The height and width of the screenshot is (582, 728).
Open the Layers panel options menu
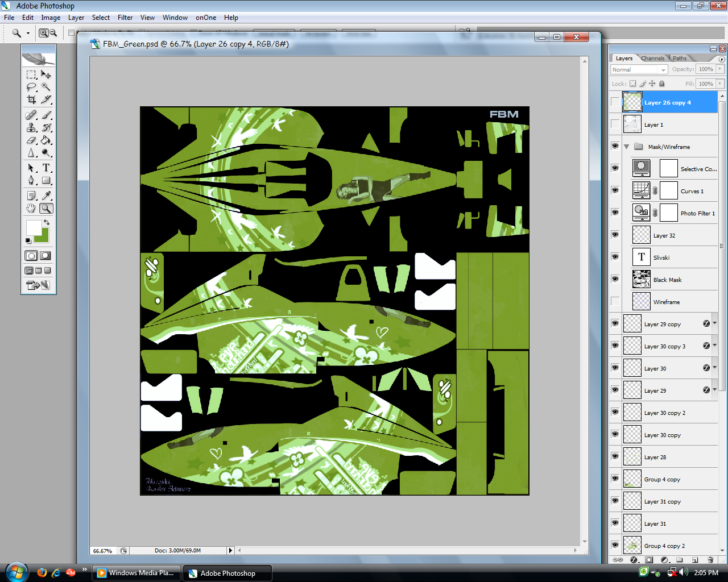[722, 59]
